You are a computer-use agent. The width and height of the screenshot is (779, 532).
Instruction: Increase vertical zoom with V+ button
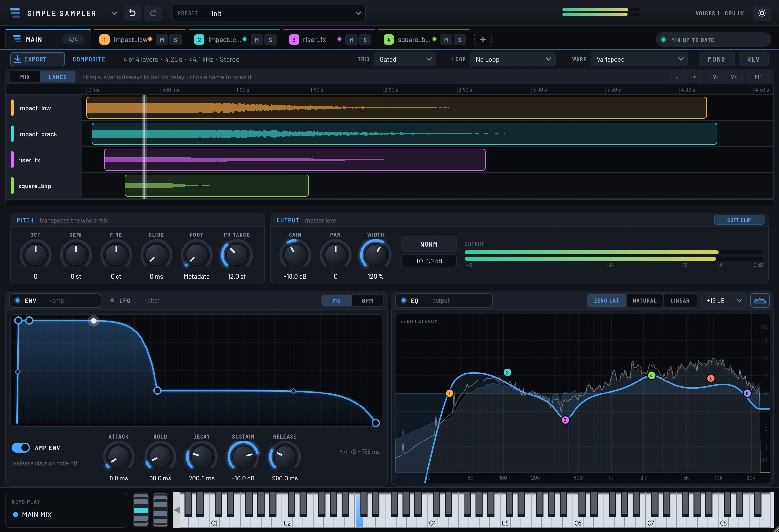coord(734,77)
